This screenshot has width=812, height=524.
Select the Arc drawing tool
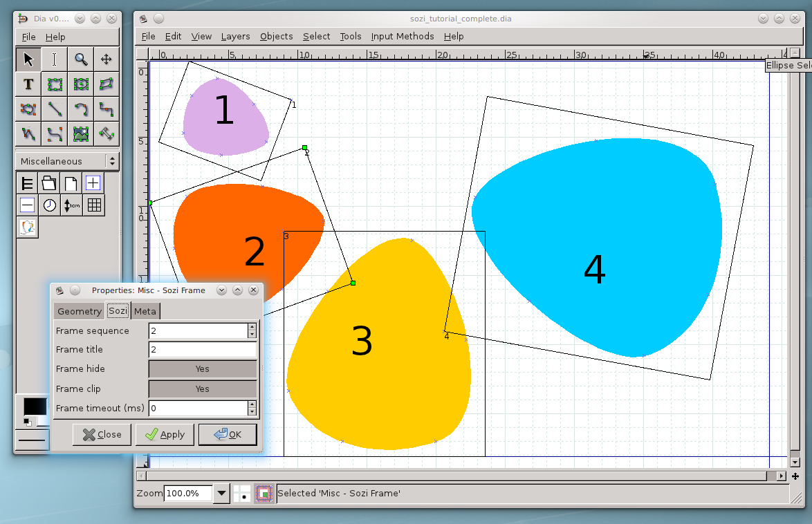coord(81,109)
